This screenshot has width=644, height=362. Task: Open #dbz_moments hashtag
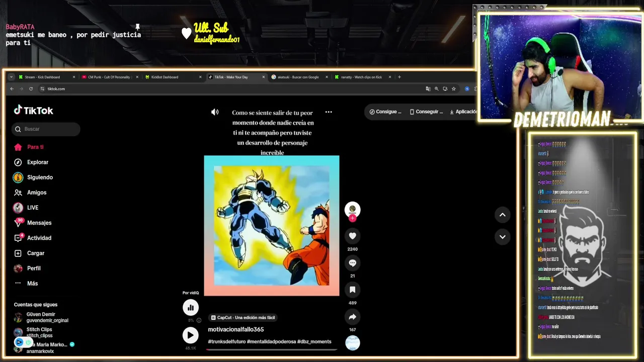click(314, 341)
